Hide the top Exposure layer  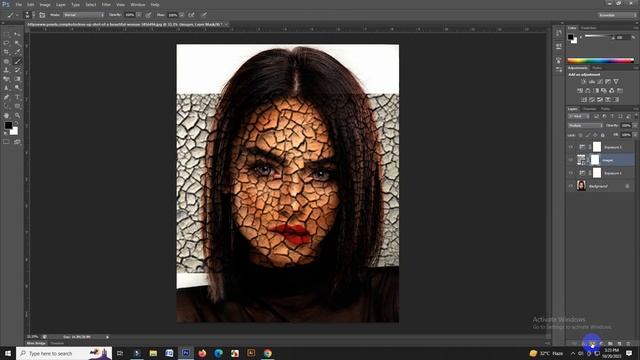571,147
